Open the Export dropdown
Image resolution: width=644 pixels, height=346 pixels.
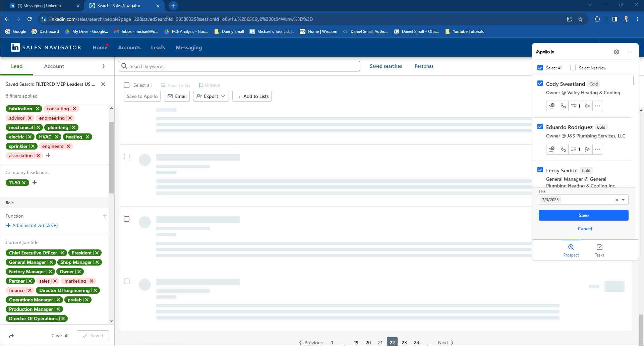[211, 96]
